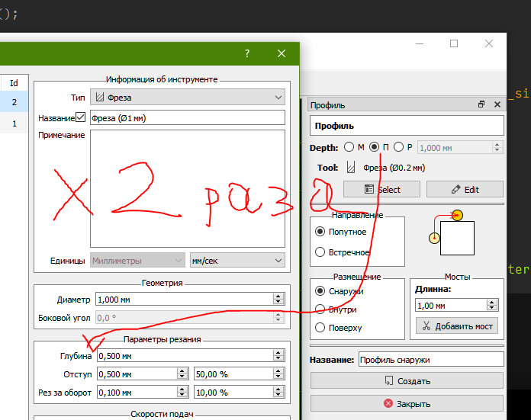Increase Диаметр with up stepper arrow

[x=278, y=296]
